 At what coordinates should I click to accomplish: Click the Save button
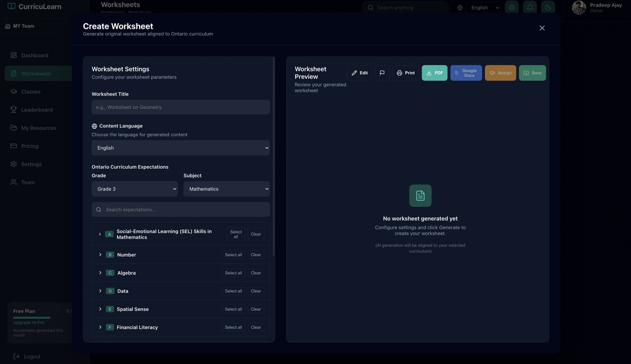tap(532, 73)
